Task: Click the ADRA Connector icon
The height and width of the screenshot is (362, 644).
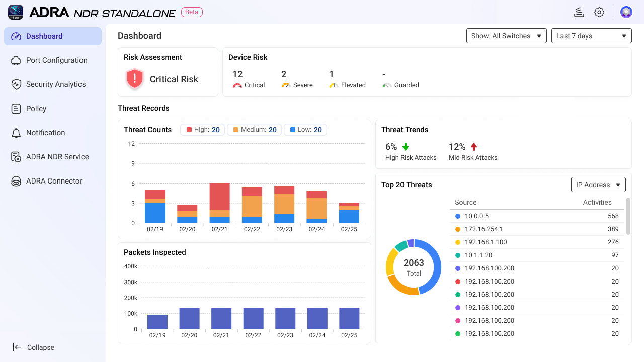Action: tap(16, 181)
